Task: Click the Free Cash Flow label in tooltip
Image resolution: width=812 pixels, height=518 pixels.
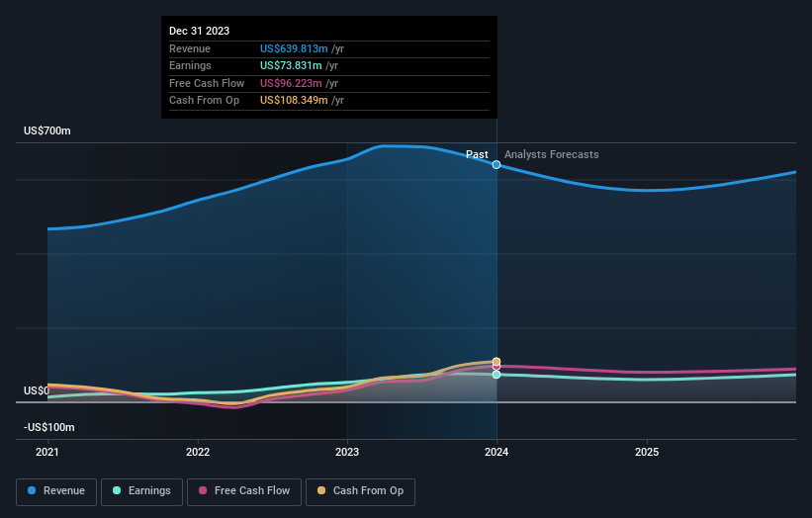Action: pos(207,83)
